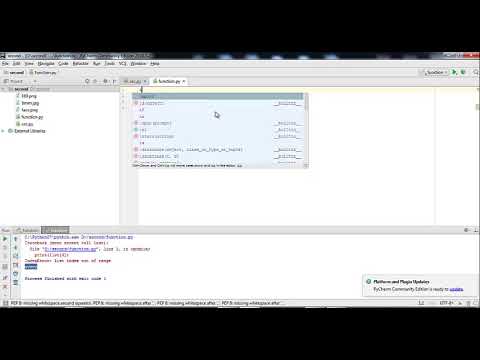Click the scroll-from-source target icon in the Project panel
This screenshot has height=360, width=480.
(x=87, y=81)
